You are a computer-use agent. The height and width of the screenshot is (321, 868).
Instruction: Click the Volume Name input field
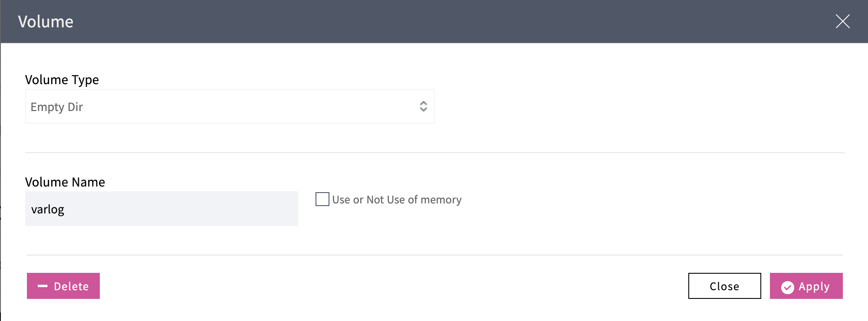(x=161, y=209)
